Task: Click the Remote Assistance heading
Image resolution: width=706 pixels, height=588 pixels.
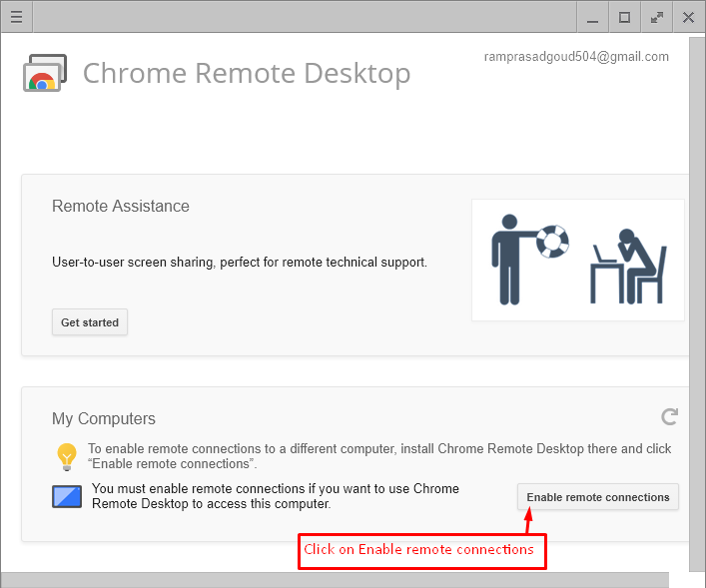Action: [x=121, y=207]
